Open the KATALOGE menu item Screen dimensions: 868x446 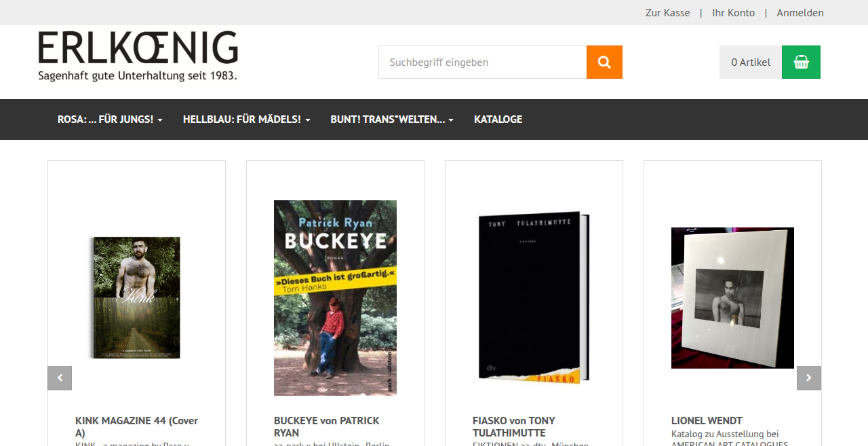pos(498,119)
